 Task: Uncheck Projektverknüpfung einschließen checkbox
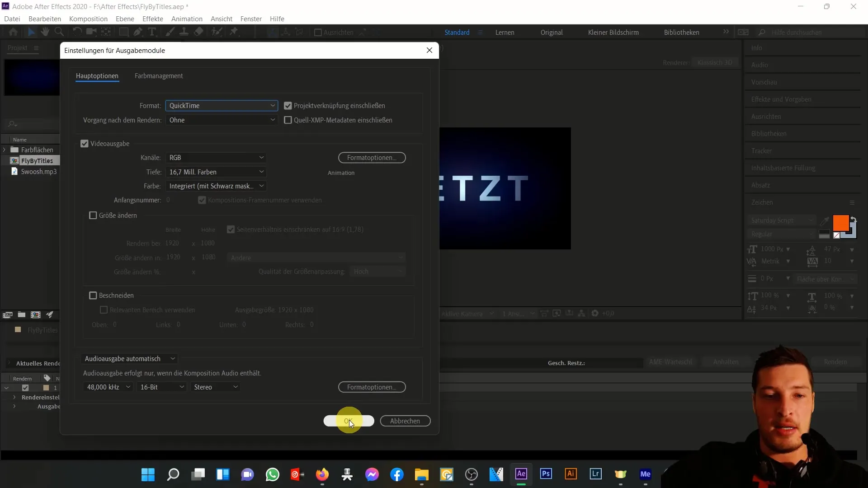[x=288, y=106]
